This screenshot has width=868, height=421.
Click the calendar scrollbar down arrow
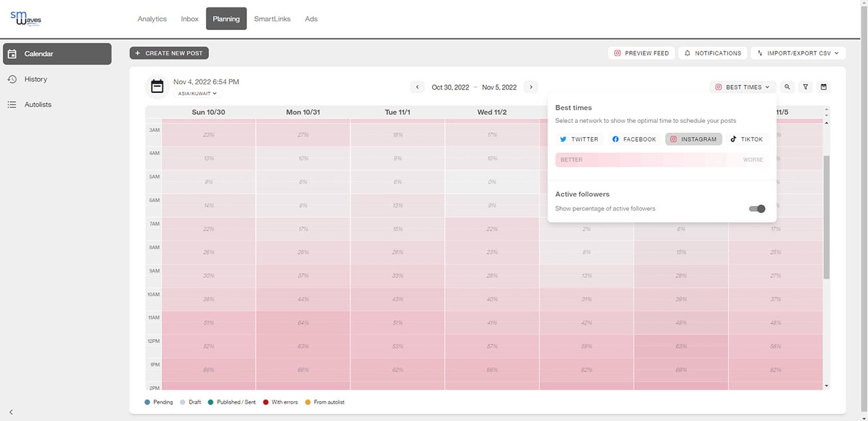point(827,386)
